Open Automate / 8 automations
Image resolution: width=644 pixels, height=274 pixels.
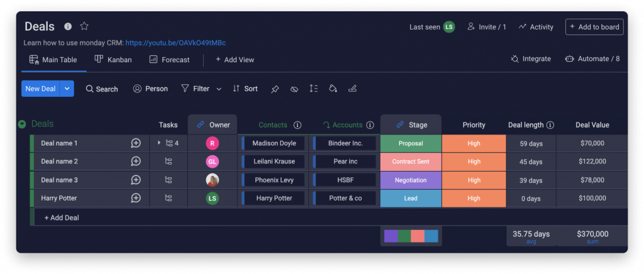click(x=592, y=59)
